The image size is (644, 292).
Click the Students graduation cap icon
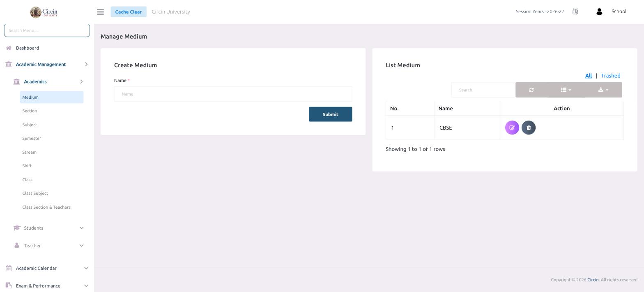click(17, 228)
